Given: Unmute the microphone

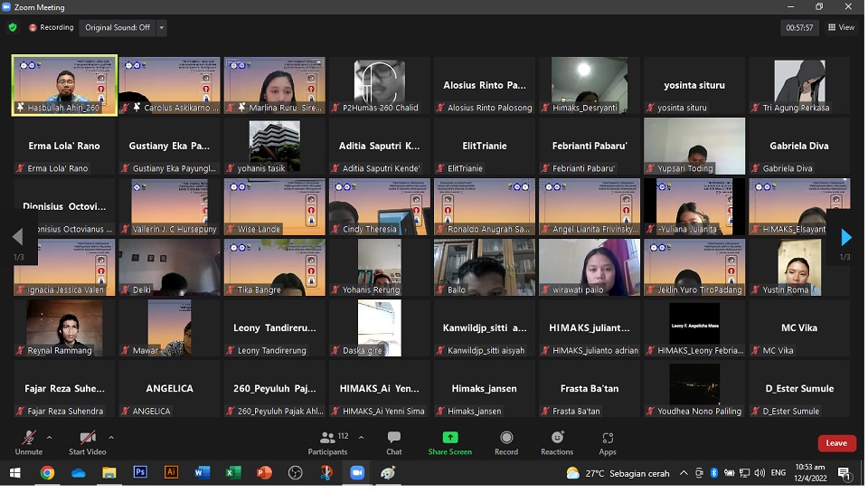Looking at the screenshot, I should [29, 442].
